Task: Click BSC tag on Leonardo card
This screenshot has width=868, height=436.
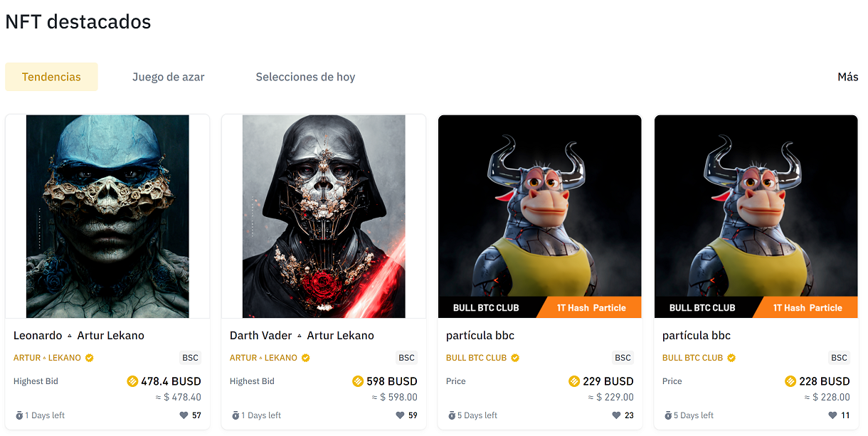Action: tap(190, 358)
